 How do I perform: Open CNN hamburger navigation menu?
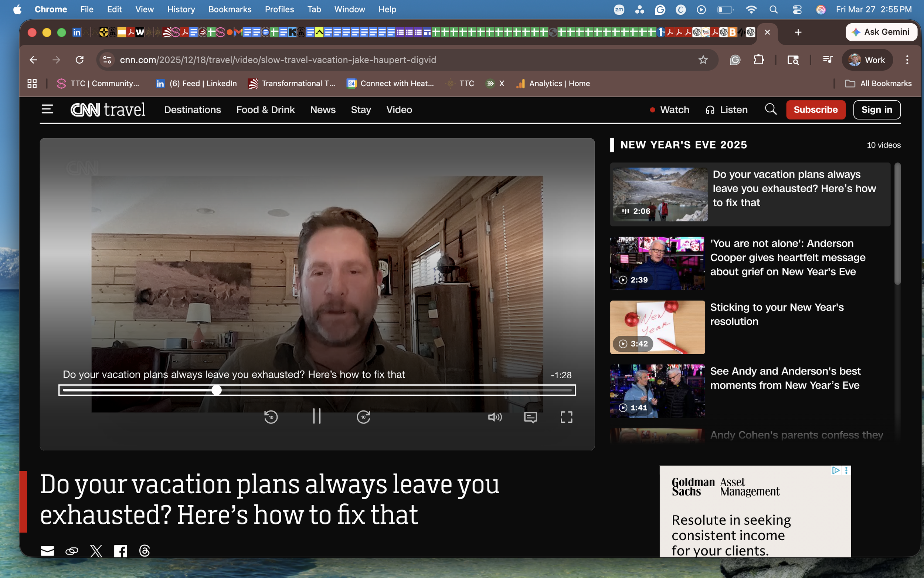tap(47, 110)
